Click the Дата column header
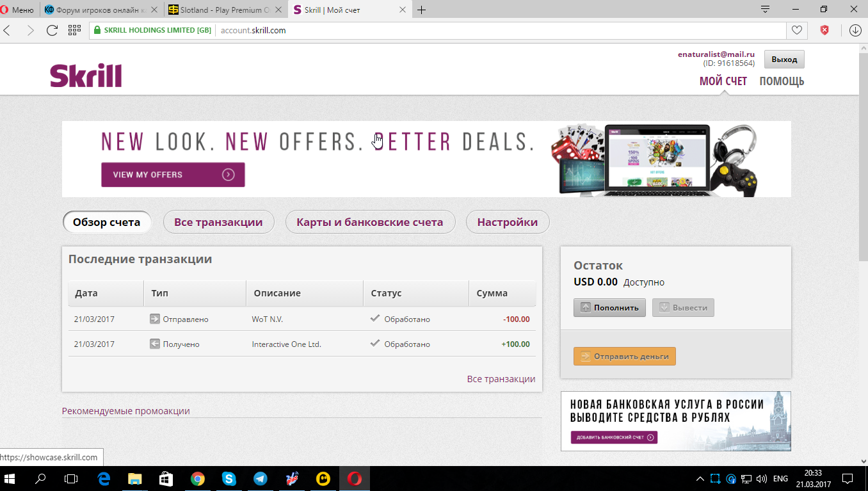Image resolution: width=868 pixels, height=491 pixels. pyautogui.click(x=106, y=293)
